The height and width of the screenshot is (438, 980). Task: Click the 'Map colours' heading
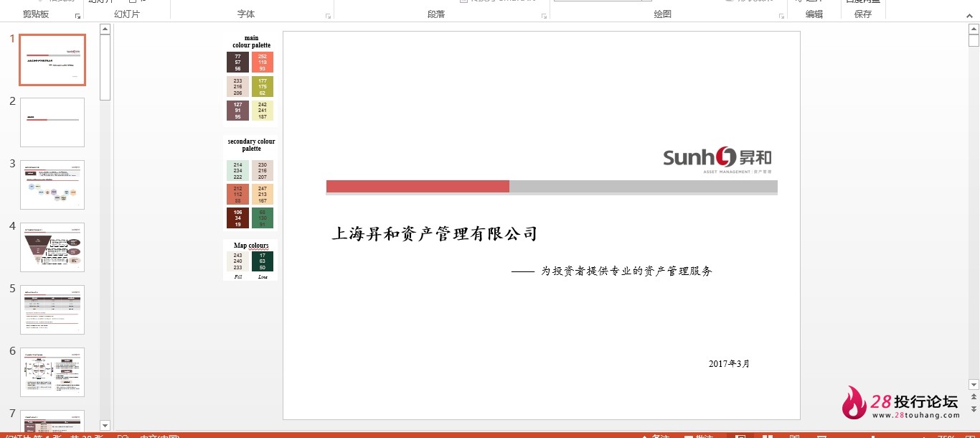(251, 246)
